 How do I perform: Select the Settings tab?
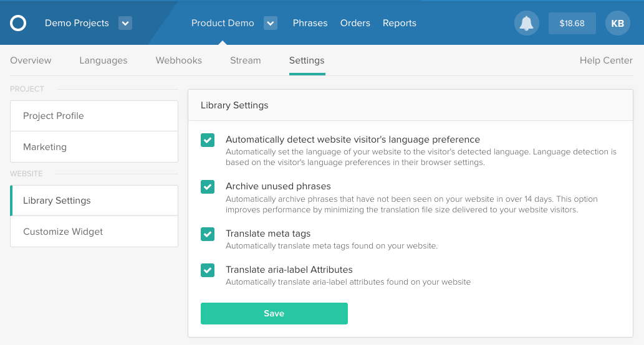point(307,60)
